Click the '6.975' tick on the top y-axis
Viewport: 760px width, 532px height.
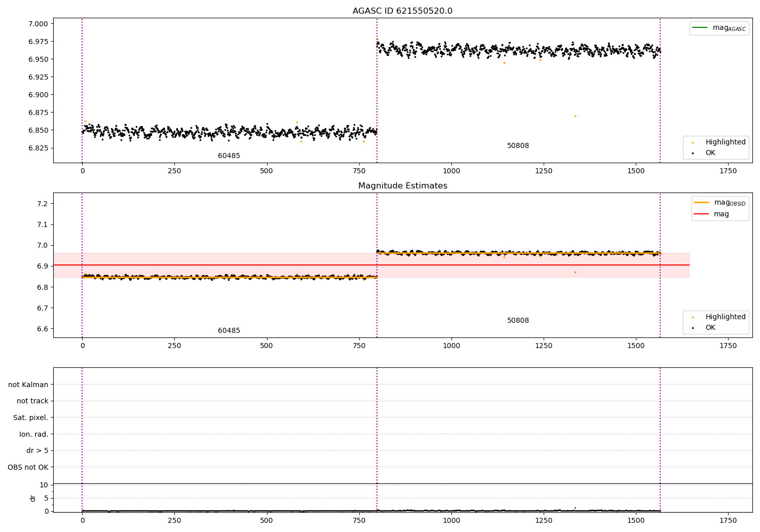(x=38, y=42)
